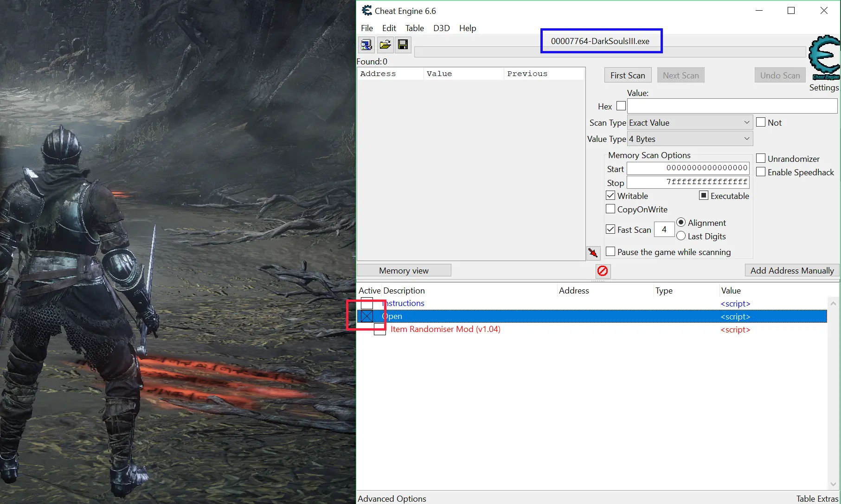Toggle Enable Speedhack
The height and width of the screenshot is (504, 841).
coord(761,172)
